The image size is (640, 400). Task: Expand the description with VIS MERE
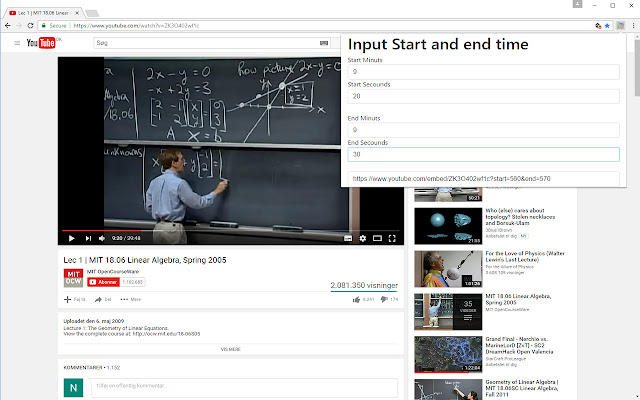tap(231, 349)
